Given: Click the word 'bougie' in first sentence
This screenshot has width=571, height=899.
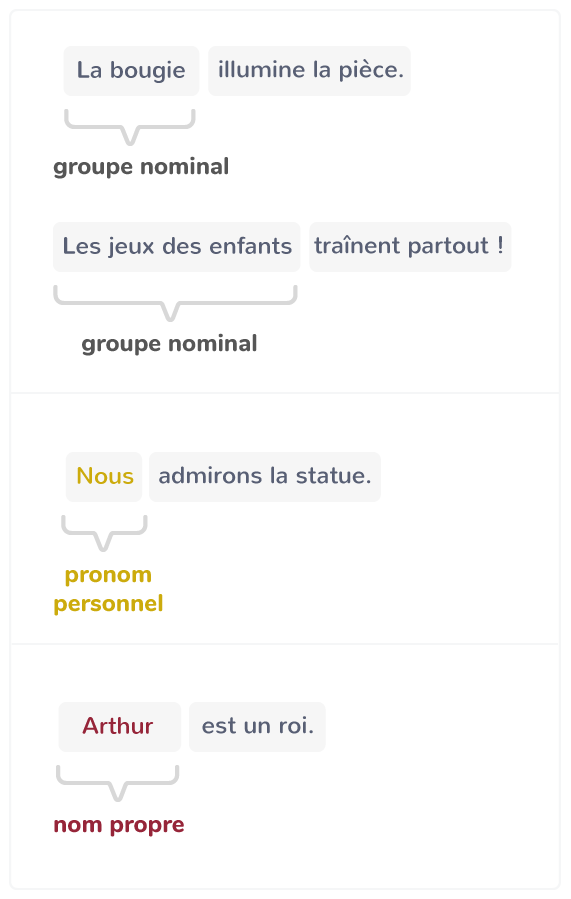Looking at the screenshot, I should pos(147,71).
